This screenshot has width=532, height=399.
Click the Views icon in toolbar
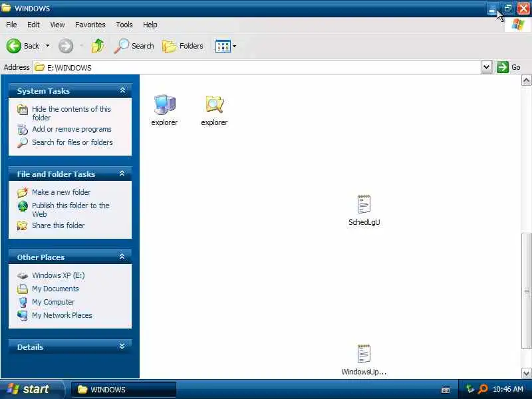pyautogui.click(x=223, y=46)
